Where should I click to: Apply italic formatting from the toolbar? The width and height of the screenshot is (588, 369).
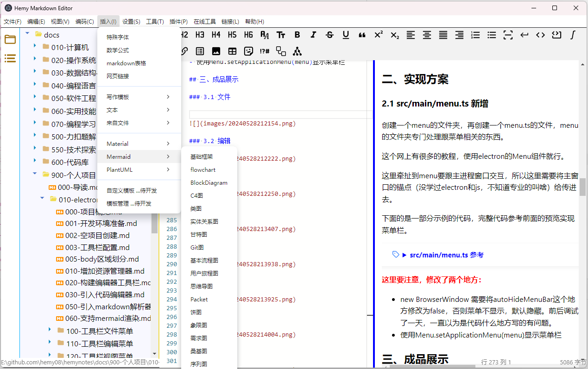tap(313, 35)
